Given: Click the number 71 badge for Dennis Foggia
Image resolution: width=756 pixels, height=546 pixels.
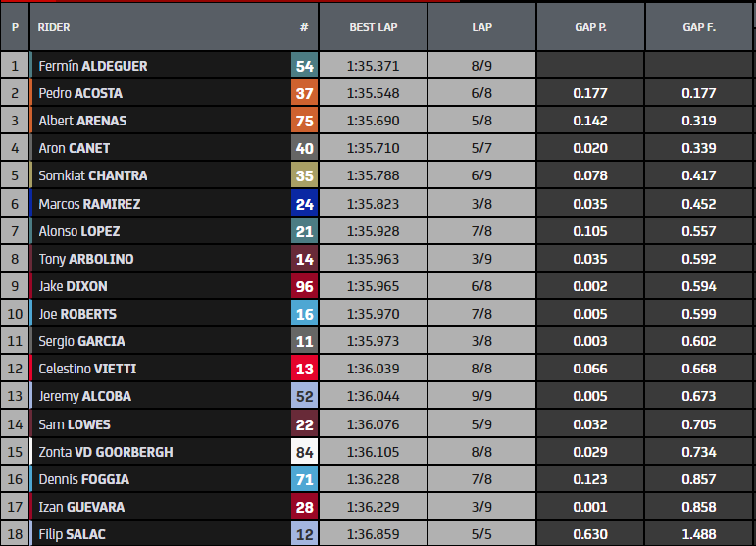Looking at the screenshot, I should (304, 479).
